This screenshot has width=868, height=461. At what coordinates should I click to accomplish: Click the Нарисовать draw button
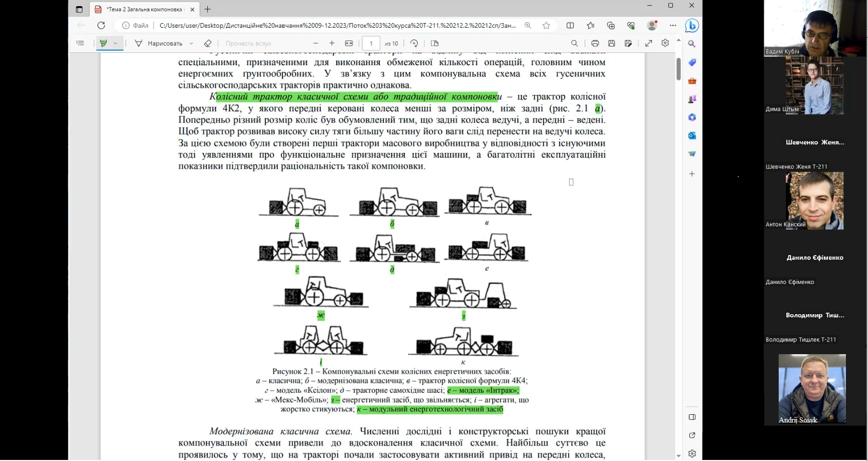click(159, 44)
